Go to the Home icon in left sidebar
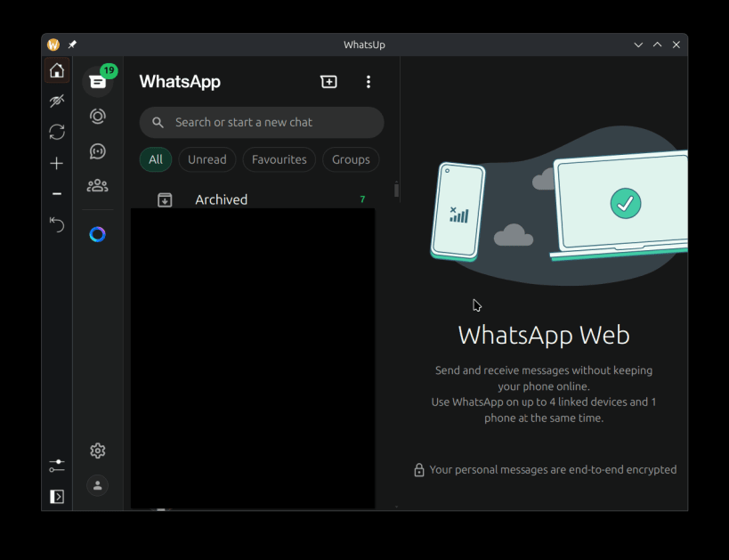Image resolution: width=729 pixels, height=560 pixels. coord(57,70)
